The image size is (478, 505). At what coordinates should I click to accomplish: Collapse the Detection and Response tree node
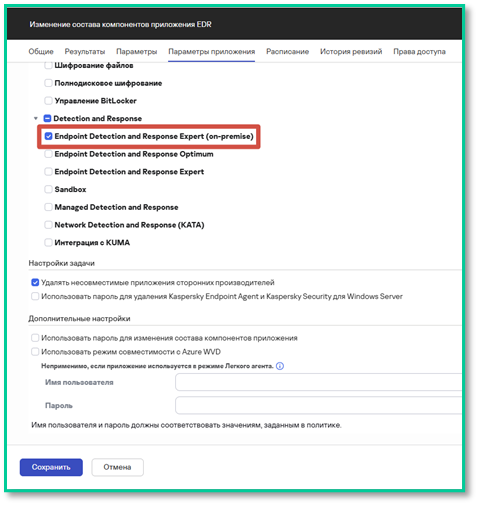pos(36,118)
